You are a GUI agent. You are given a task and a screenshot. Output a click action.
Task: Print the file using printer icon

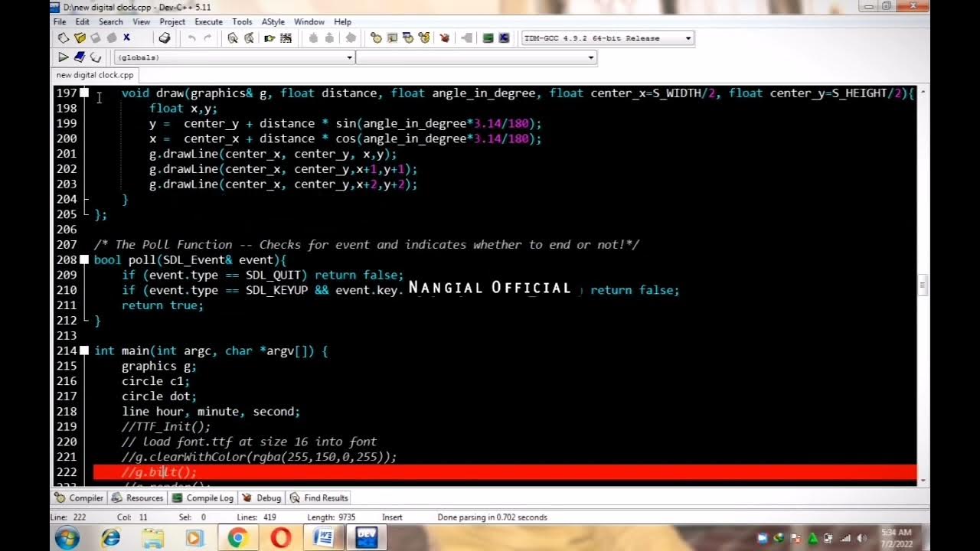point(164,37)
